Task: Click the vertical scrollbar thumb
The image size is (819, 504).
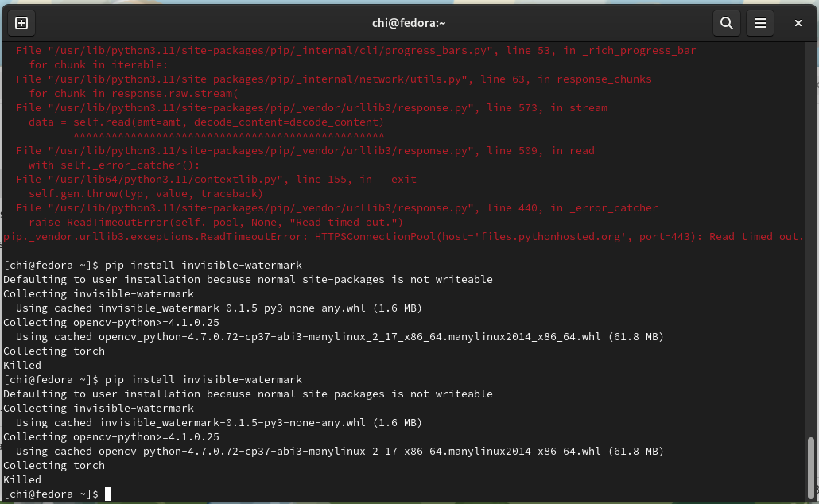Action: click(811, 467)
